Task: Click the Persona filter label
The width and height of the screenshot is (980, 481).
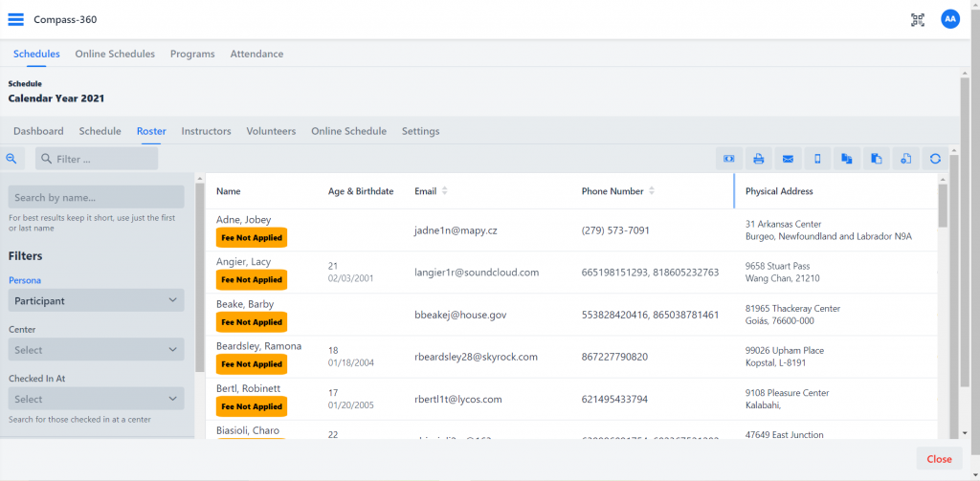Action: 25,280
